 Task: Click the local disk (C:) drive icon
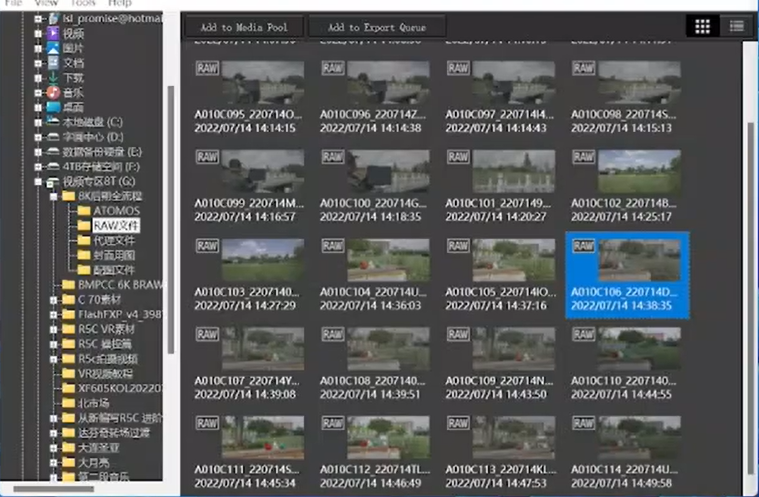pos(53,122)
